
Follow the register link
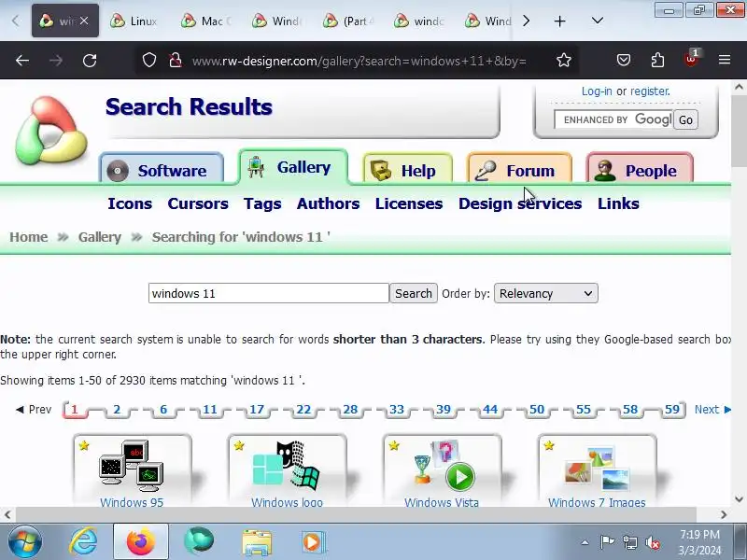(650, 91)
